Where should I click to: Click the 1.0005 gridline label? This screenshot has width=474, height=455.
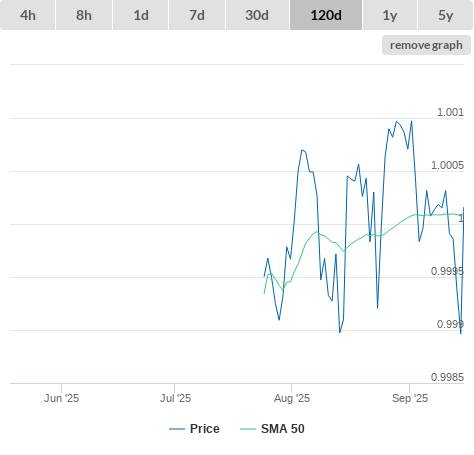(447, 165)
